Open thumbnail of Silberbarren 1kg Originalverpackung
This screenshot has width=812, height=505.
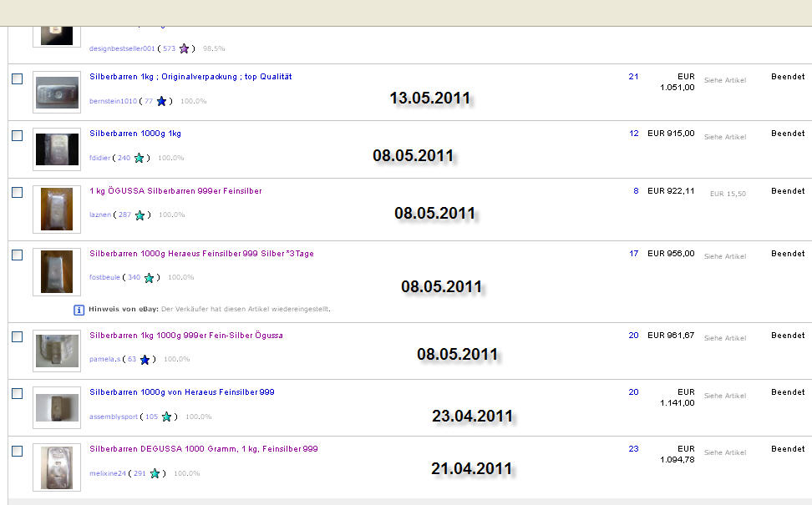pos(57,92)
